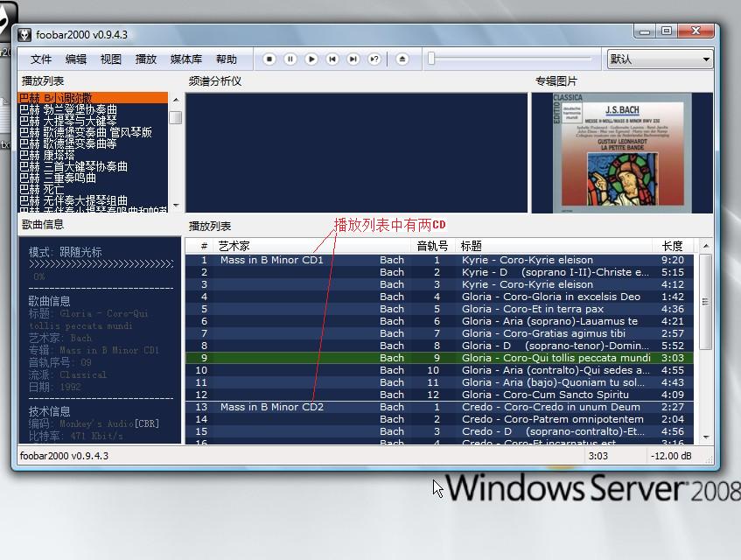Click the seek bar slider thumb
The height and width of the screenshot is (560, 741).
coord(431,59)
